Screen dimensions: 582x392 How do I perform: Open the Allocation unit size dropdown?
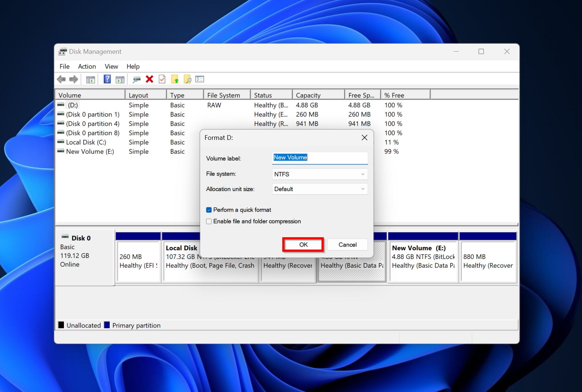click(x=320, y=189)
